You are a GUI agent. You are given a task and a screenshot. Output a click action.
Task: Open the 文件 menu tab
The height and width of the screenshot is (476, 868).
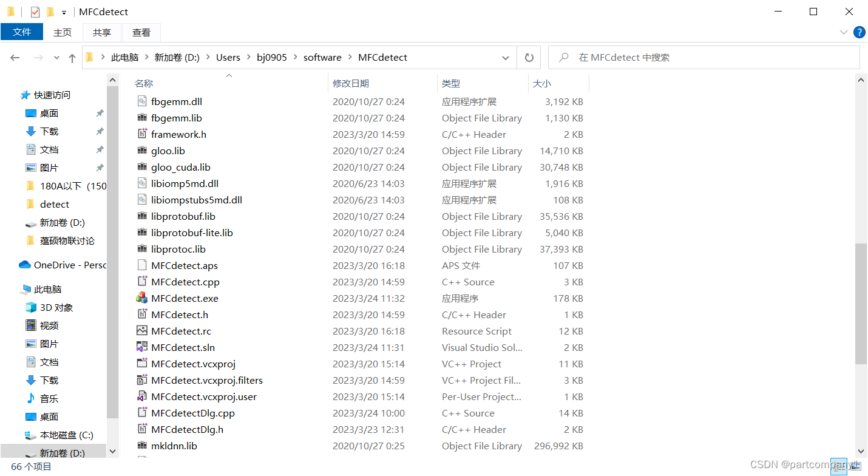[22, 32]
